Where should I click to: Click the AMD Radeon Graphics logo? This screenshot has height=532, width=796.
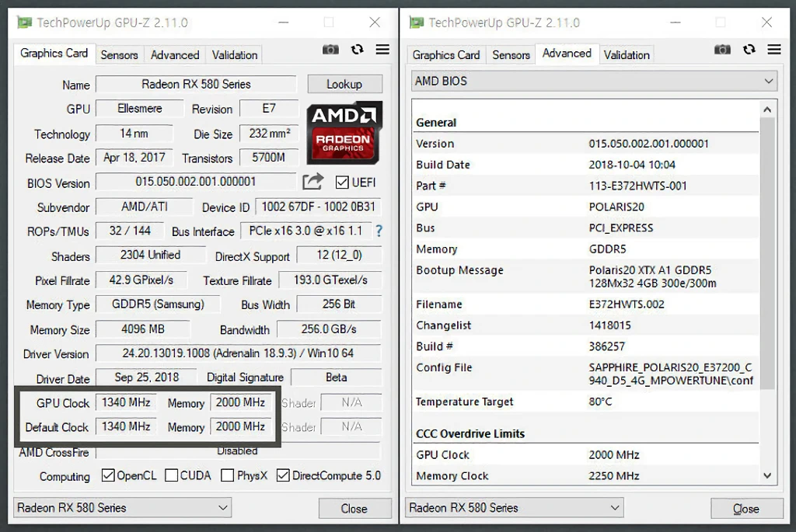click(344, 132)
